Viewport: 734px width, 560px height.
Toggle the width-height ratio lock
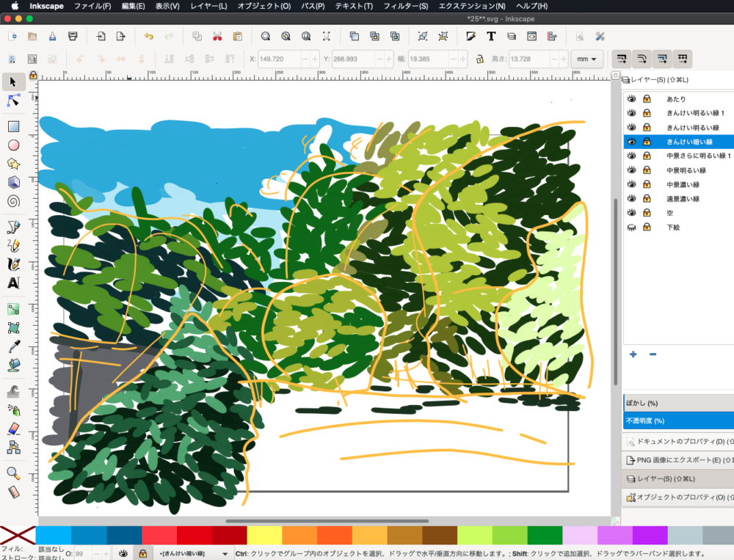point(479,59)
